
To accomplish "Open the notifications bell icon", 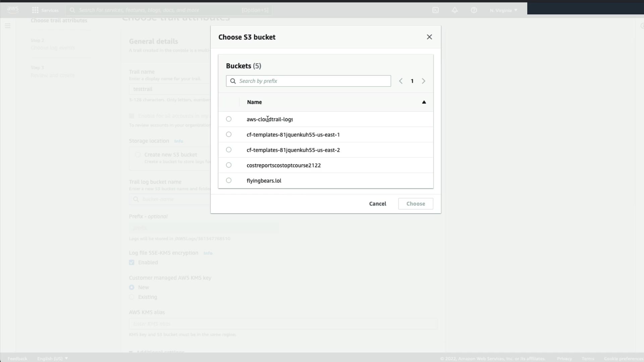I will 454,10.
